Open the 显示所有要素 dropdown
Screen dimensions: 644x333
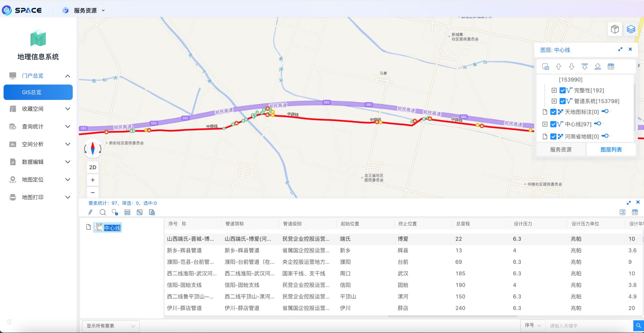(111, 326)
